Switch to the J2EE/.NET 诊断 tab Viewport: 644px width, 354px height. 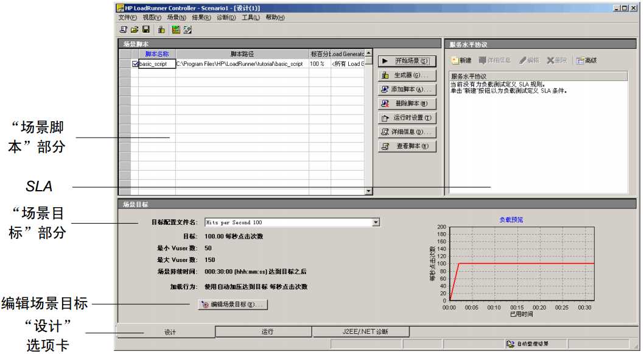pos(361,331)
